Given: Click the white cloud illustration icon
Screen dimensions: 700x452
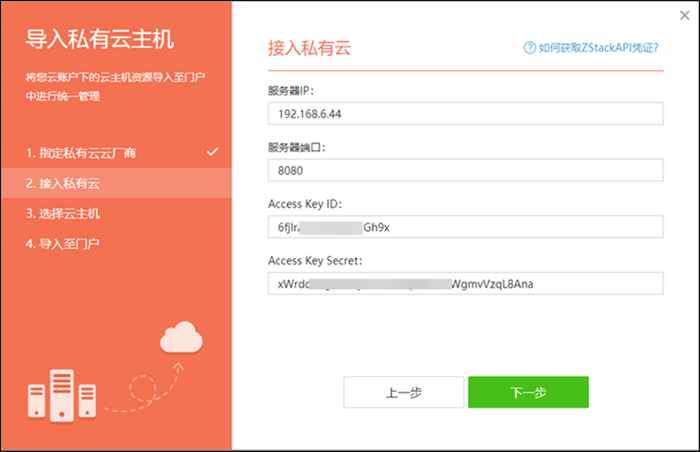Looking at the screenshot, I should (181, 338).
